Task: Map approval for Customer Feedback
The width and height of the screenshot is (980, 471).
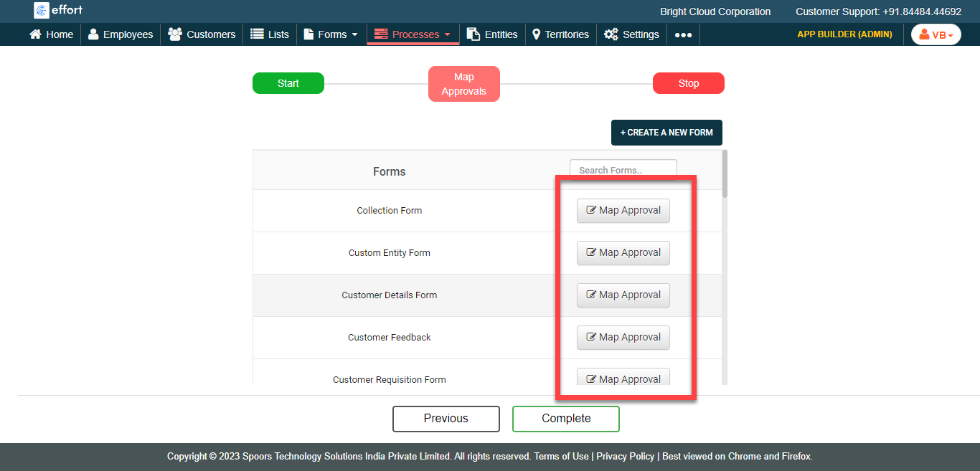Action: pyautogui.click(x=623, y=338)
